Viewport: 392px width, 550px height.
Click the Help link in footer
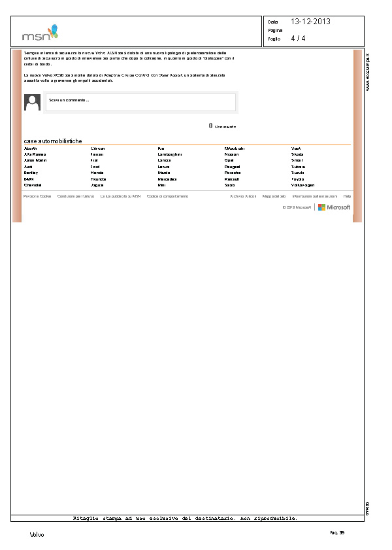[x=347, y=196]
